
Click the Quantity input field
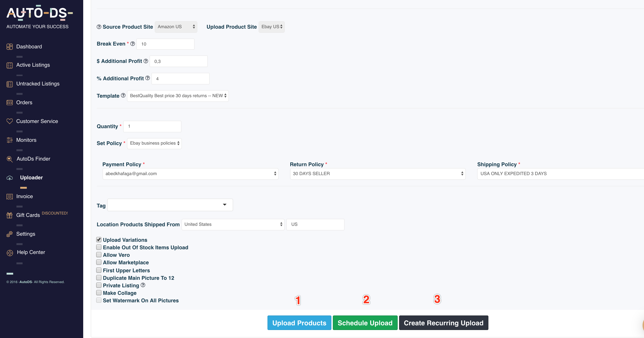pyautogui.click(x=152, y=126)
